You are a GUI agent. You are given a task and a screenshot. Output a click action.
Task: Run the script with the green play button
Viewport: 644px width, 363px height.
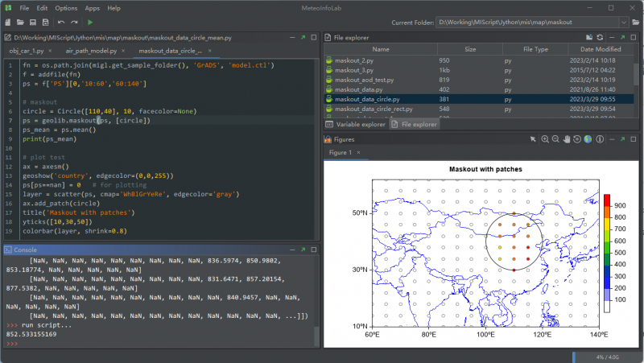pyautogui.click(x=90, y=22)
